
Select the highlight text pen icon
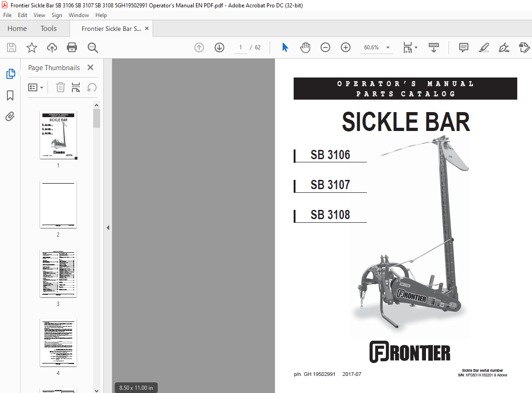(484, 48)
